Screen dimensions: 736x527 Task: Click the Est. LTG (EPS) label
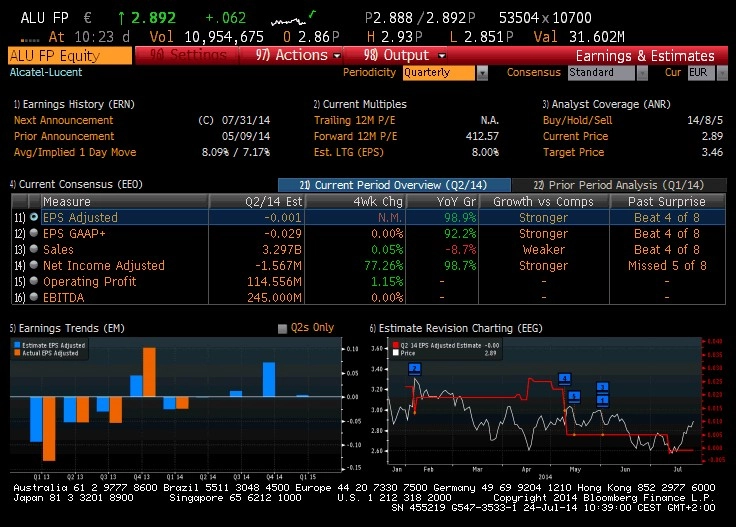tap(349, 152)
